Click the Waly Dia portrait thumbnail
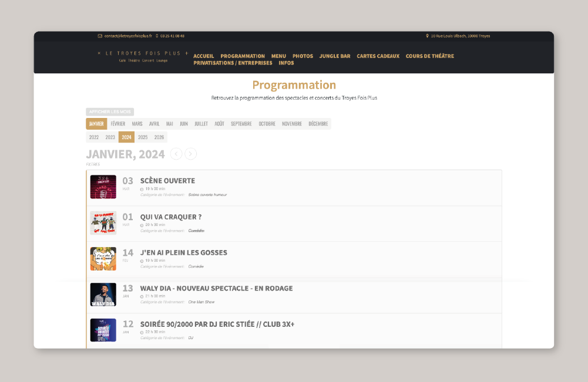 [x=103, y=295]
